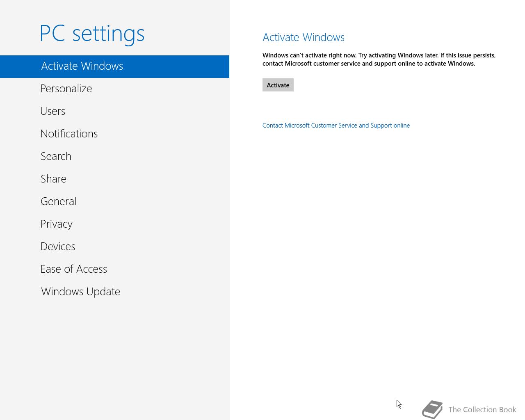Screen dimensions: 525x420
Task: Click the PC settings title
Action: [x=92, y=33]
